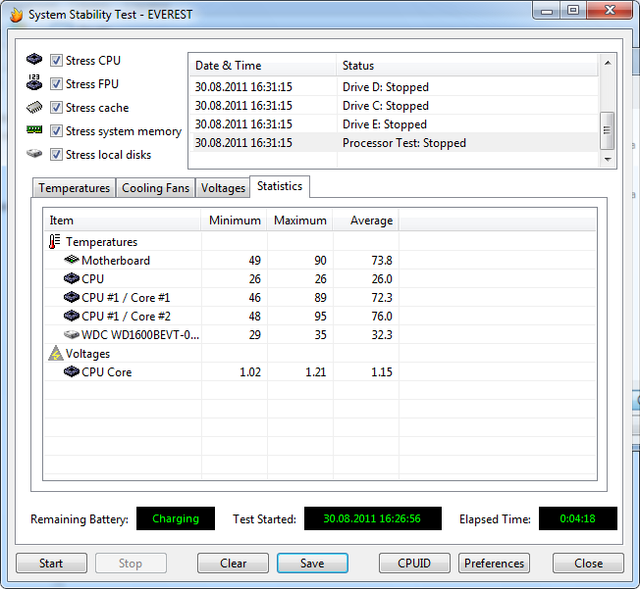Click the hard drive icon beside Stress local disks

[35, 155]
